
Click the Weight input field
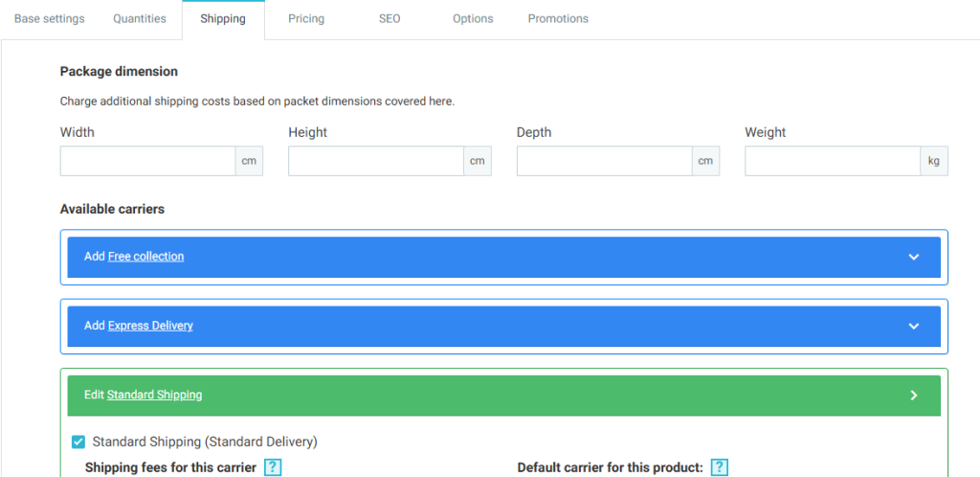tap(833, 161)
